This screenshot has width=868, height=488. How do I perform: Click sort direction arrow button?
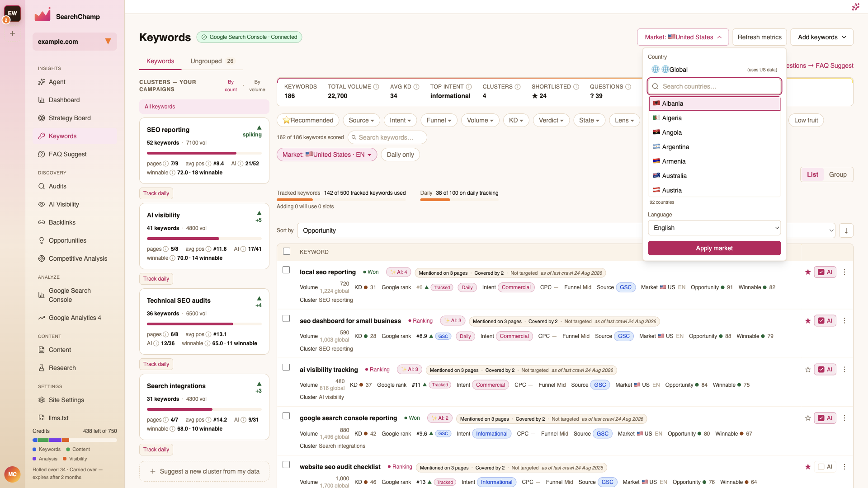pos(846,230)
